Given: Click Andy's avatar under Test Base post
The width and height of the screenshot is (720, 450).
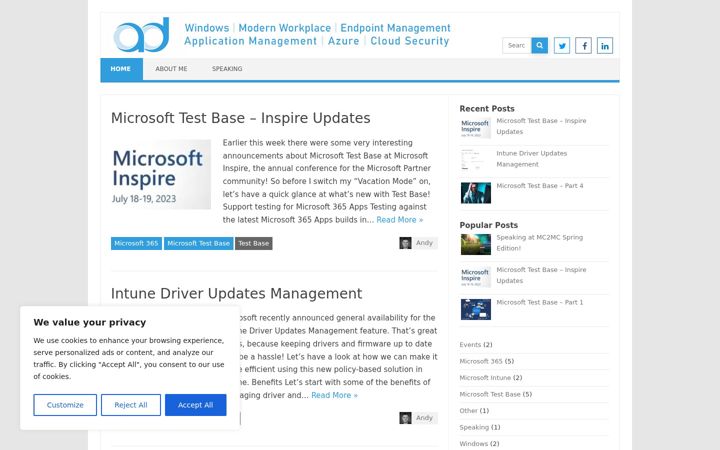Looking at the screenshot, I should [x=405, y=243].
